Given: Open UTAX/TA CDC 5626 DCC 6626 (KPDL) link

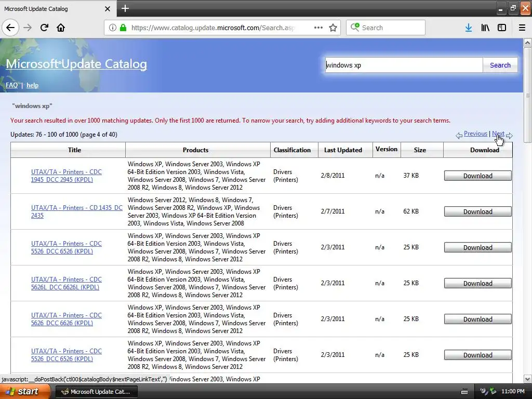Looking at the screenshot, I should (x=66, y=319).
